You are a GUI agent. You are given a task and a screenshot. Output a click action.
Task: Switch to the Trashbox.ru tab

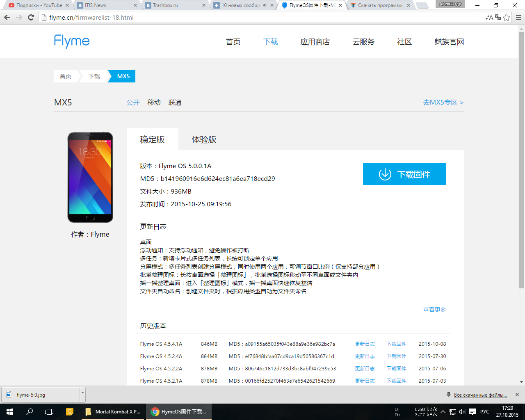point(176,5)
